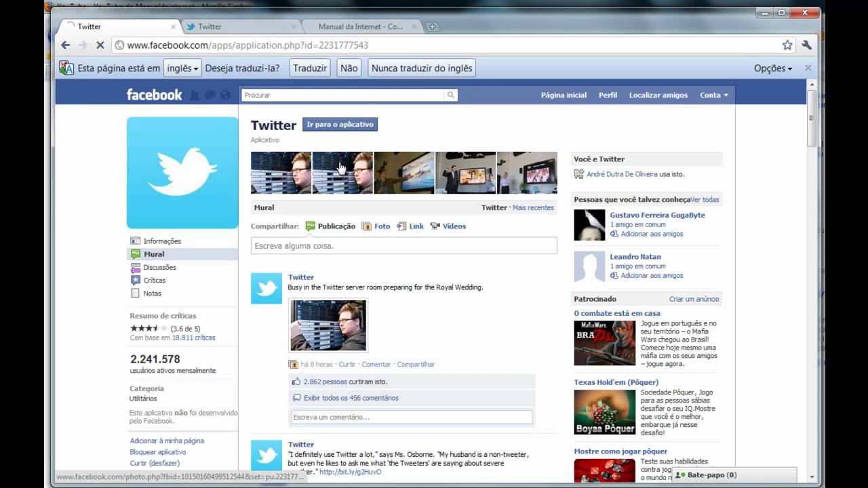Image resolution: width=868 pixels, height=488 pixels.
Task: Select Link share option
Action: (x=410, y=226)
